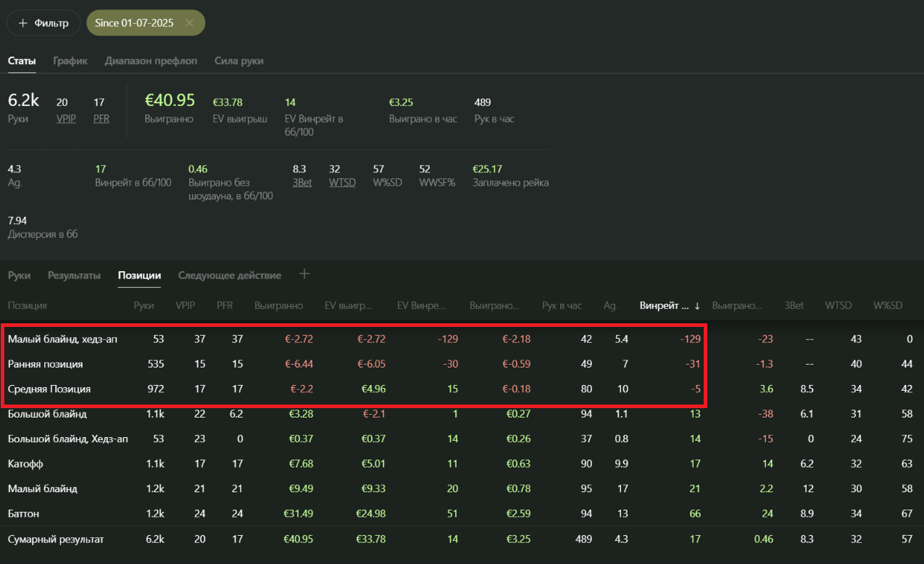Switch to the Статы tab
This screenshot has width=924, height=564.
point(22,61)
